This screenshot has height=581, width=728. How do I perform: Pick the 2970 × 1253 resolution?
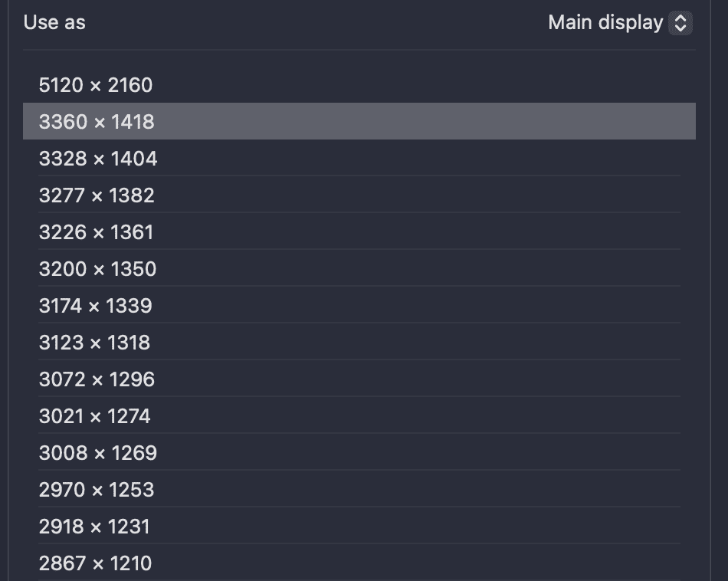pyautogui.click(x=96, y=490)
